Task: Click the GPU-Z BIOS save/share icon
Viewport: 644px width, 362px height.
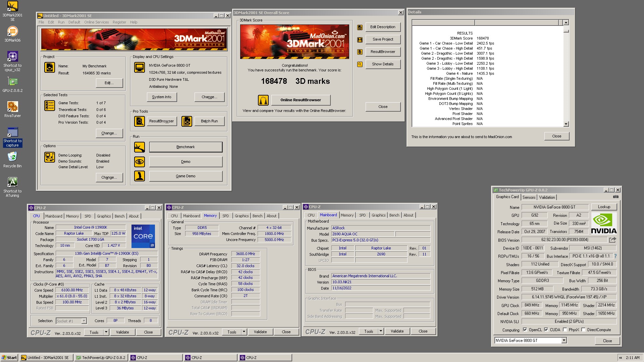Action: pos(613,240)
